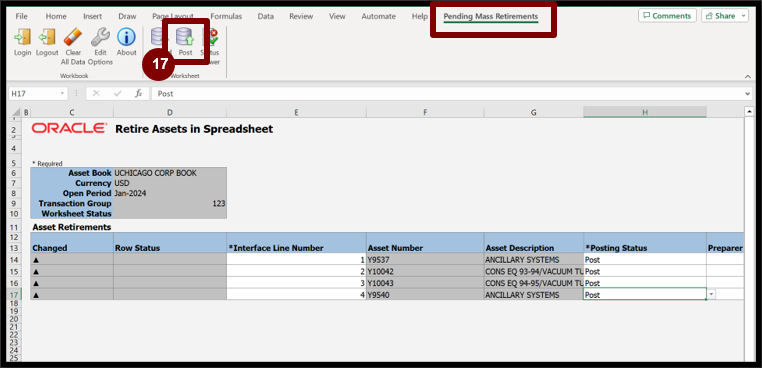Click the Worksheet Status label cell
Image resolution: width=762 pixels, height=368 pixels.
tap(72, 213)
